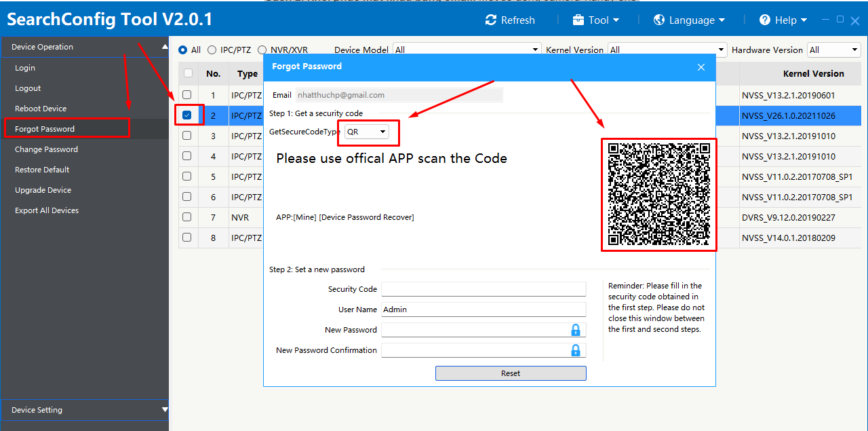Image resolution: width=868 pixels, height=431 pixels.
Task: Open Upgrade Device in sidebar
Action: coord(43,190)
